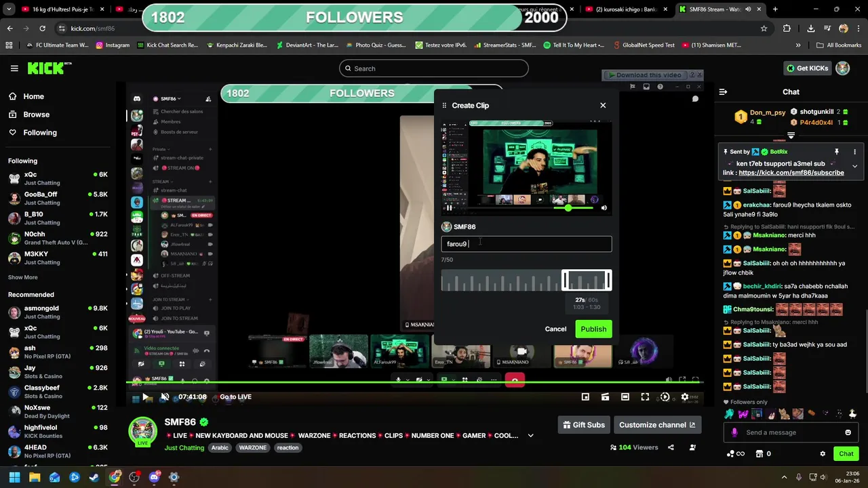This screenshot has width=868, height=488.
Task: Grab the Create Clip drag handle
Action: [444, 105]
